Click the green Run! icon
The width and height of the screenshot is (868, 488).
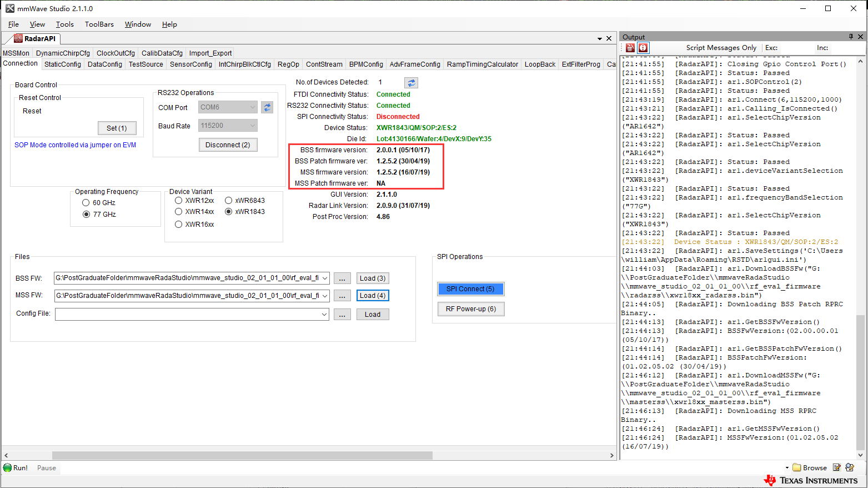point(8,468)
